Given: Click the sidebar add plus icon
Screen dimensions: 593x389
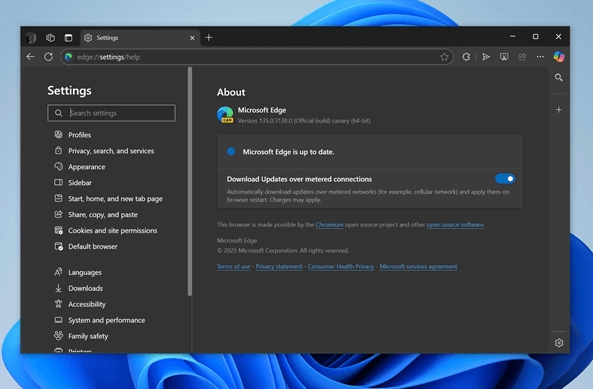Looking at the screenshot, I should click(559, 110).
